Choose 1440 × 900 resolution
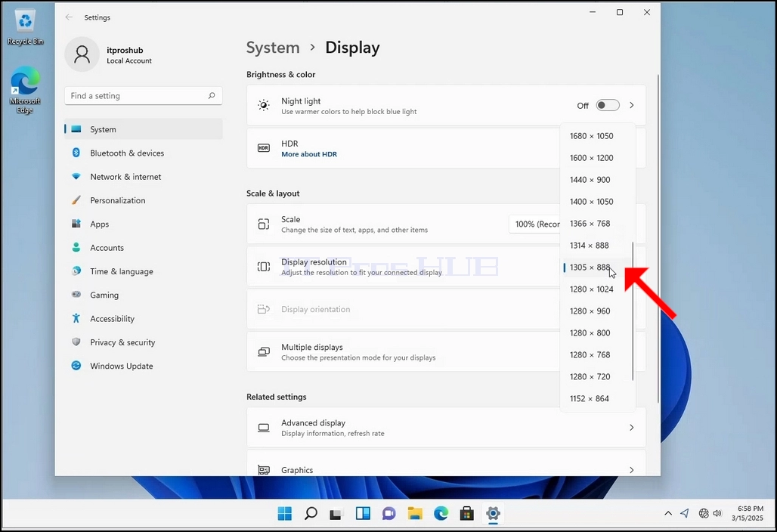The image size is (777, 532). [598, 180]
